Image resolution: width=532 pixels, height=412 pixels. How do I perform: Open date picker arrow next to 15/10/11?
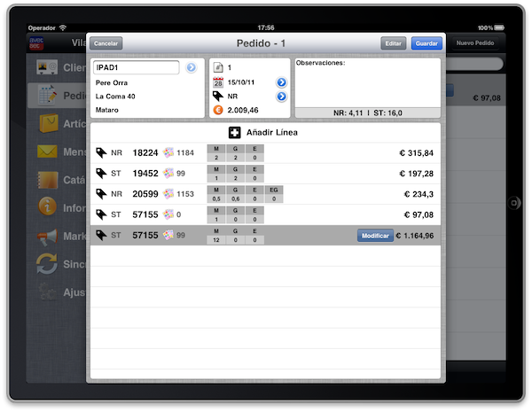coord(281,82)
